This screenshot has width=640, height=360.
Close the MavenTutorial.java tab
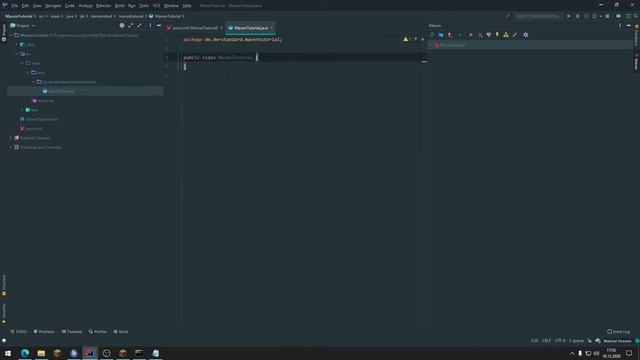272,28
